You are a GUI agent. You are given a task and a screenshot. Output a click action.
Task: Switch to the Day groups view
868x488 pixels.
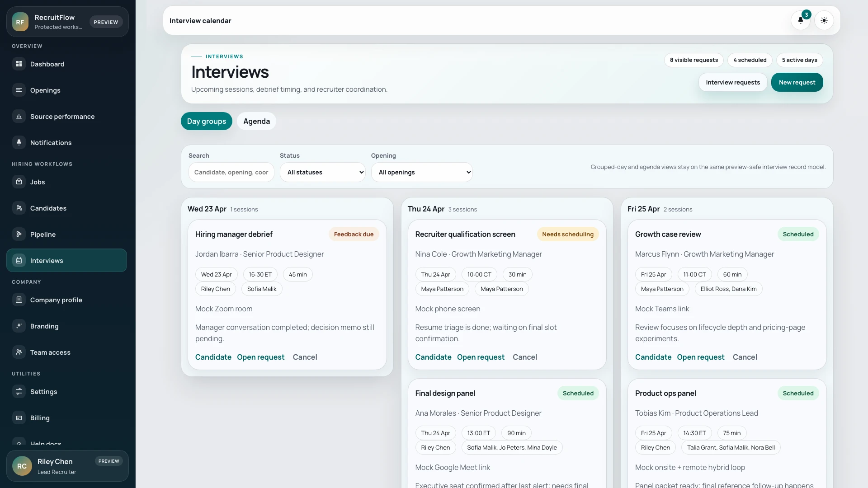[x=207, y=121]
